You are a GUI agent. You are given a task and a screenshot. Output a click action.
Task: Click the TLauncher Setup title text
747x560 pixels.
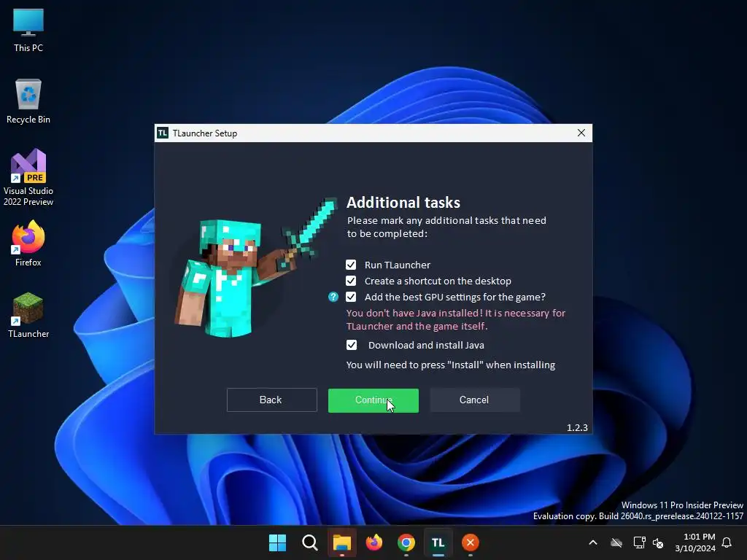coord(205,133)
